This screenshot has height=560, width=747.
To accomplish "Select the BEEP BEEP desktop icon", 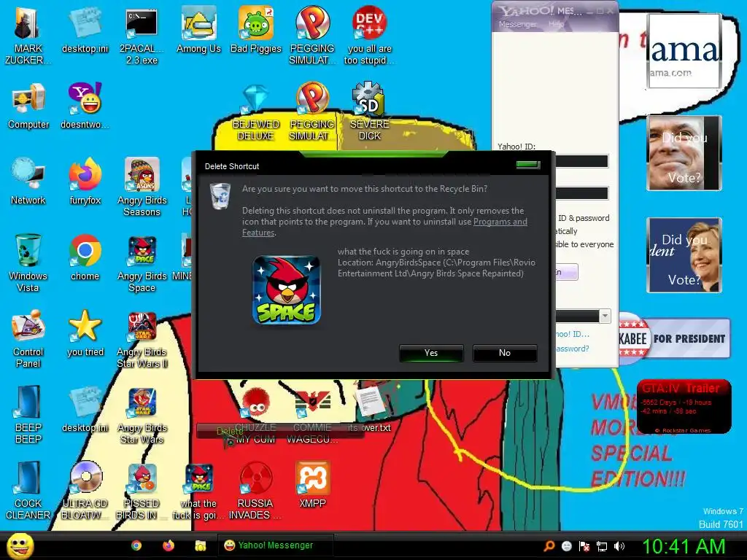I will (x=28, y=415).
